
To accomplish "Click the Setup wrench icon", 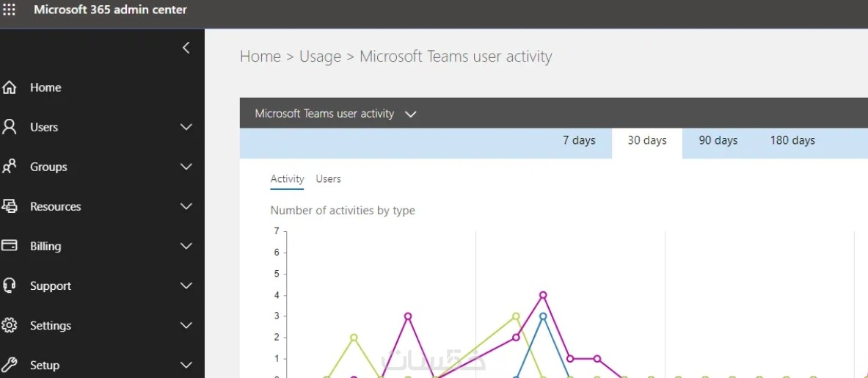I will pos(10,365).
